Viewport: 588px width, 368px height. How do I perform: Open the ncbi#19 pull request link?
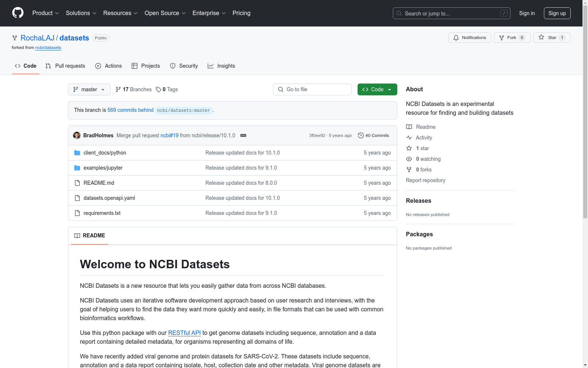[x=169, y=135]
